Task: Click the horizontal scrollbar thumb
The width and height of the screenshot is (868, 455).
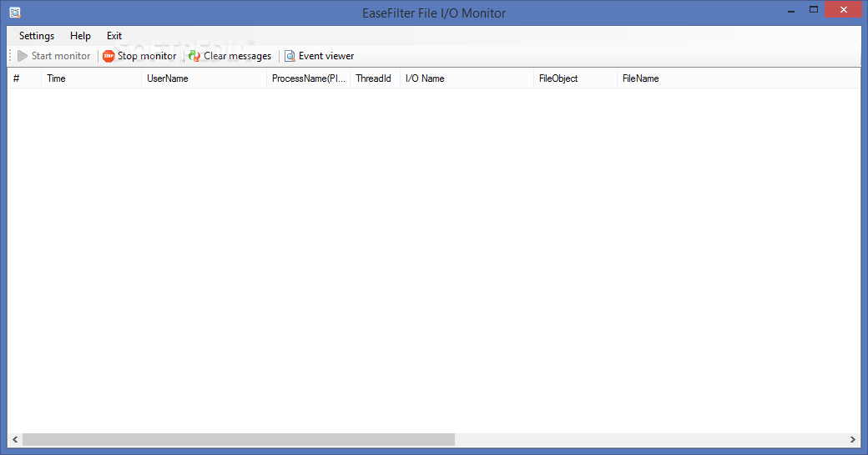Action: click(239, 439)
